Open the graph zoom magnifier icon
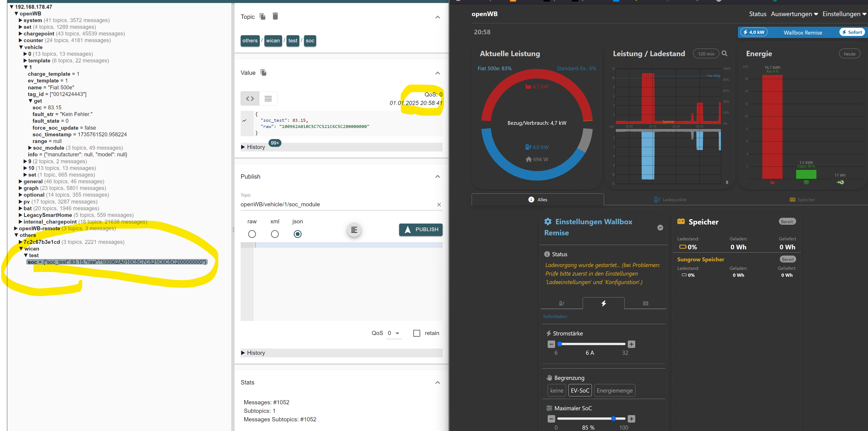 [x=725, y=54]
